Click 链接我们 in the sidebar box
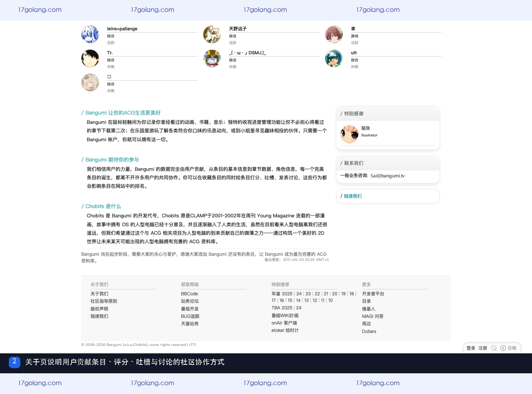 coord(353,196)
